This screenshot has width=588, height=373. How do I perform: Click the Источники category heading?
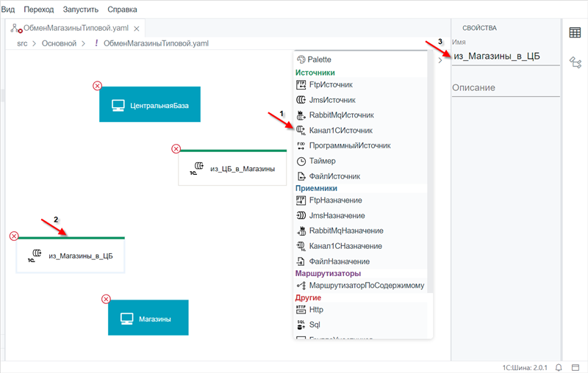(x=315, y=73)
